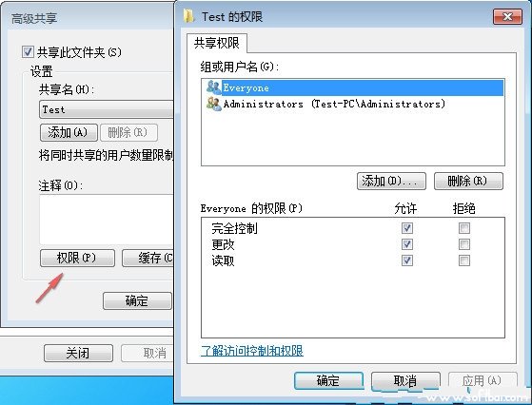Check Deny box for 完全控制
The height and width of the screenshot is (405, 532).
click(x=464, y=228)
